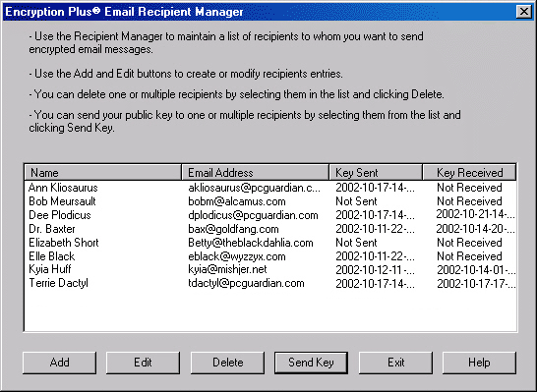
Task: Sort by the Key Received column header
Action: pyautogui.click(x=469, y=172)
